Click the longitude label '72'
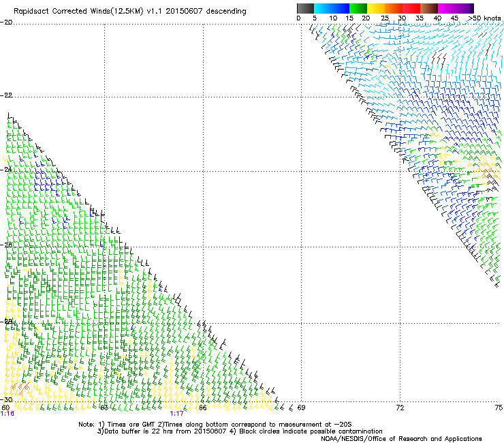 pyautogui.click(x=400, y=408)
